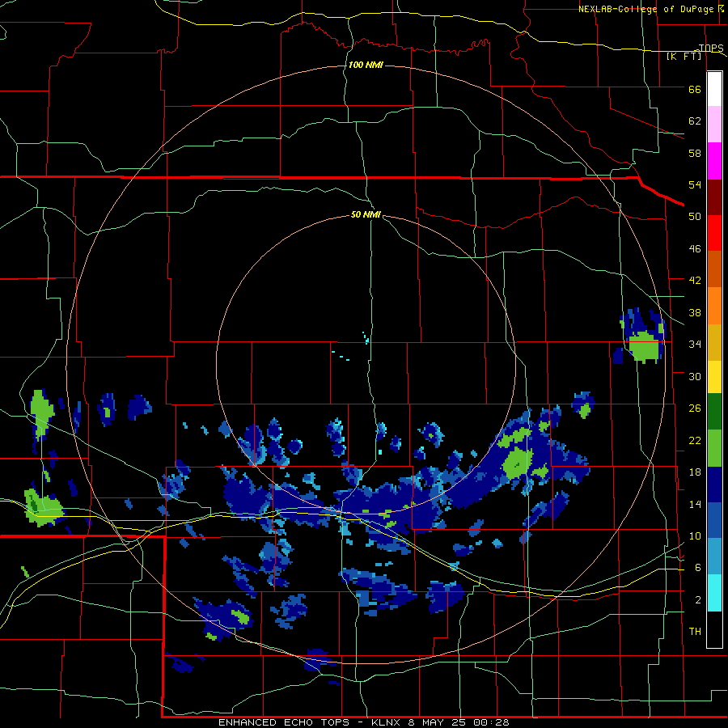Screen dimensions: 728x728
Task: Click the legend value '14'
Action: [x=695, y=504]
